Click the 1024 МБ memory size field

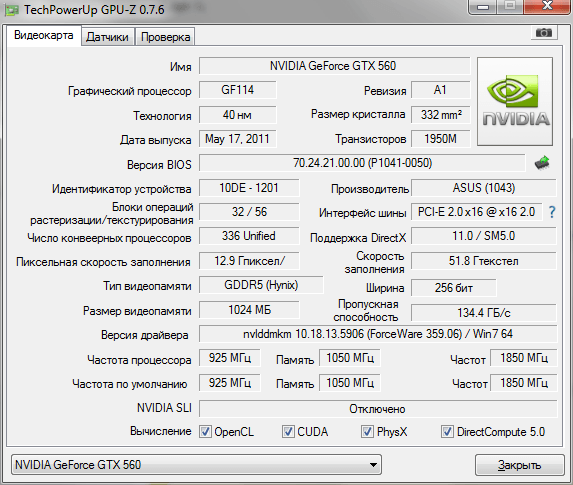[249, 310]
